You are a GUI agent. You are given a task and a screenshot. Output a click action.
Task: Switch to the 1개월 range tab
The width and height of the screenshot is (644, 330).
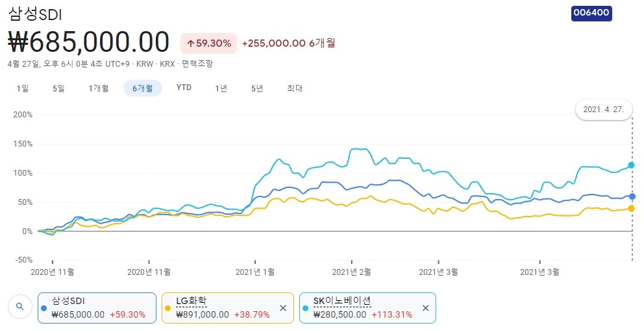[x=99, y=88]
